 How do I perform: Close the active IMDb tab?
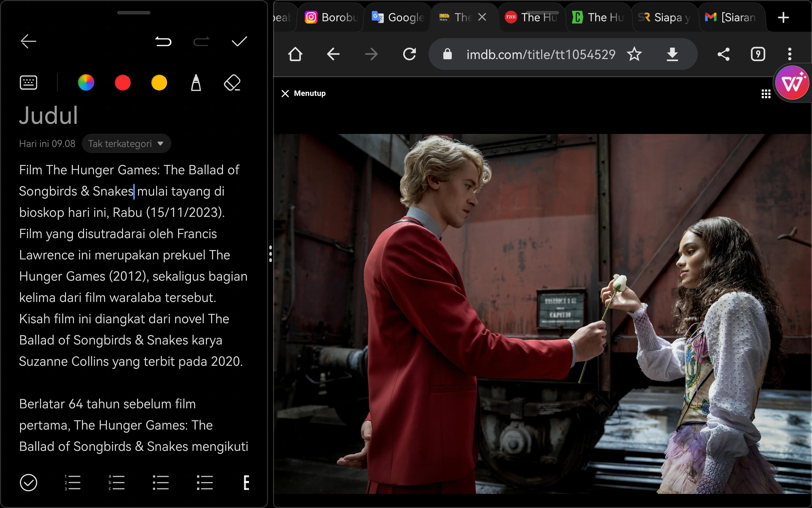point(482,17)
